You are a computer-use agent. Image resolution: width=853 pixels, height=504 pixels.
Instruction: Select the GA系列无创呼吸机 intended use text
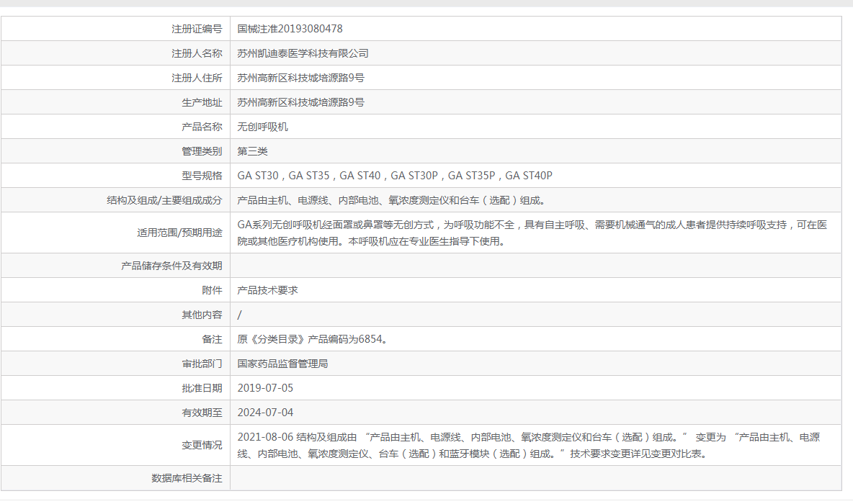point(532,233)
